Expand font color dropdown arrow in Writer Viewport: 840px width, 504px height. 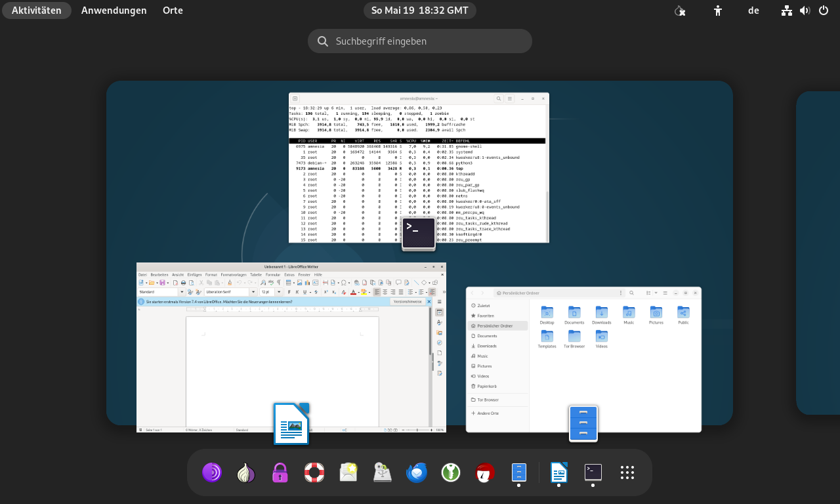coord(359,292)
